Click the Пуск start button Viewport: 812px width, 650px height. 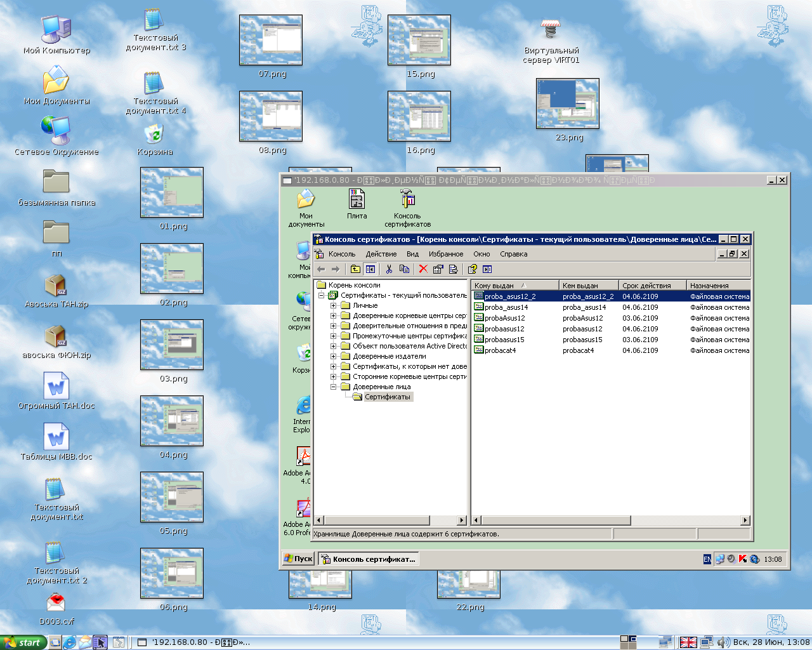pos(298,559)
